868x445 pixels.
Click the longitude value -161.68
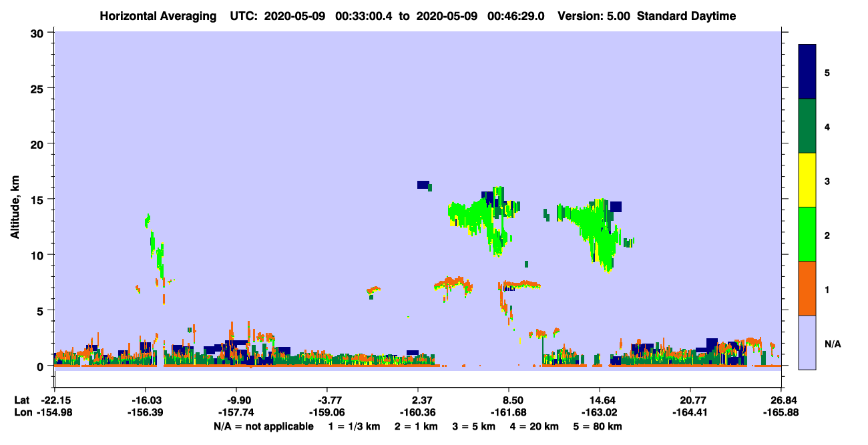click(509, 412)
